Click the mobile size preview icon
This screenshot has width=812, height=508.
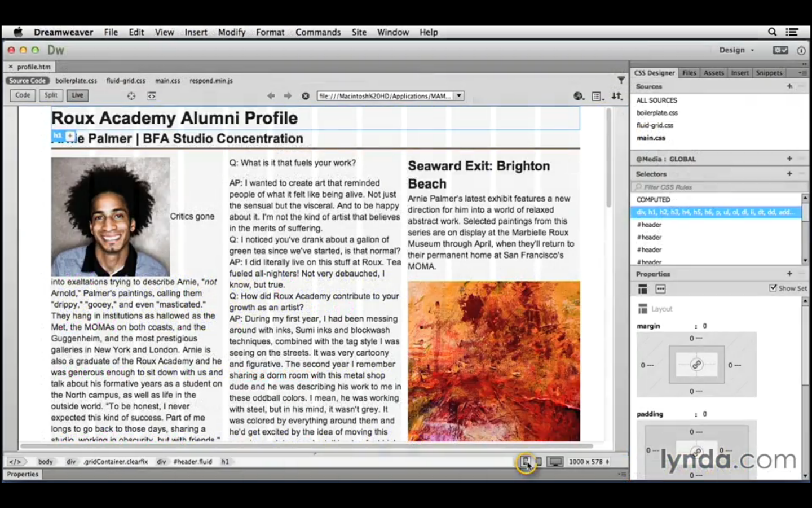point(526,462)
